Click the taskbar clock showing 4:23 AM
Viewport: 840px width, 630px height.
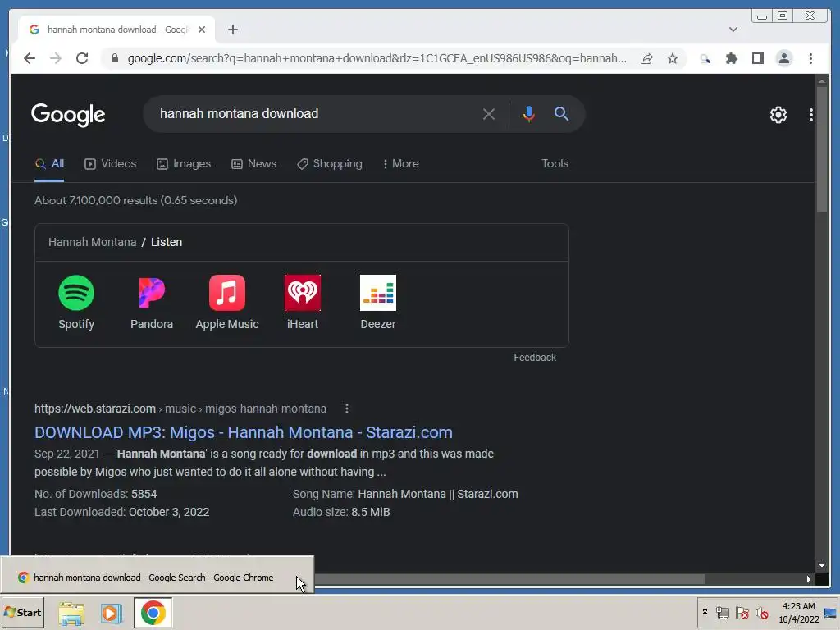pyautogui.click(x=799, y=612)
